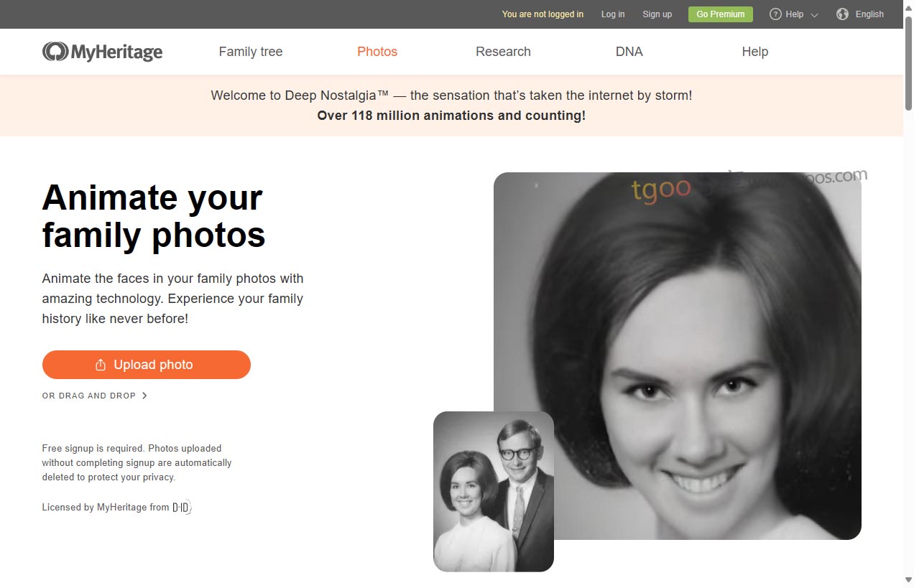This screenshot has height=588, width=914.
Task: Click the upload icon in Upload photo
Action: click(x=101, y=365)
